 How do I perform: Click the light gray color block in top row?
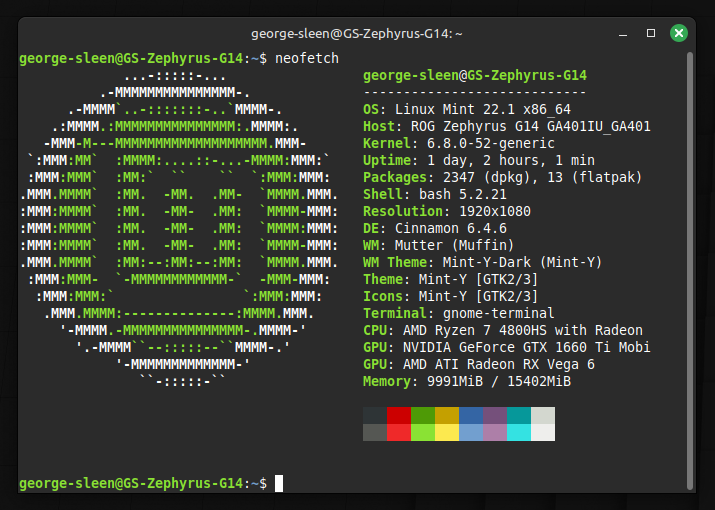[x=543, y=416]
